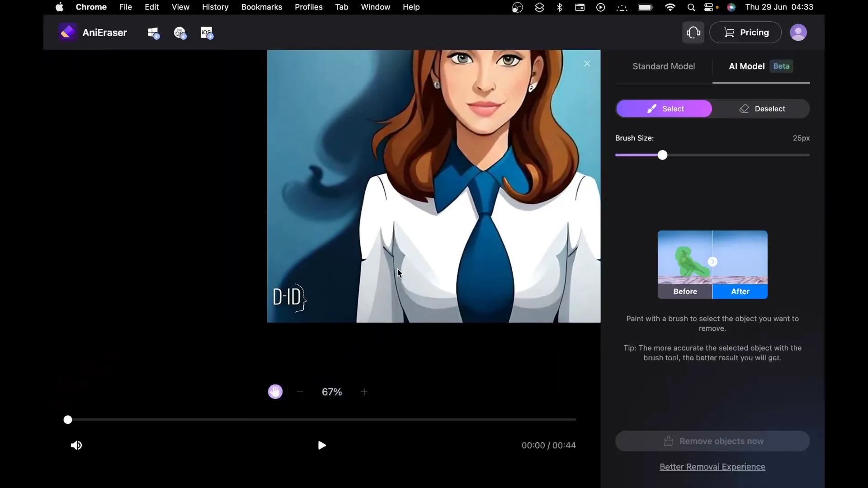Click the 67% zoom level value
This screenshot has height=488, width=868.
click(332, 392)
